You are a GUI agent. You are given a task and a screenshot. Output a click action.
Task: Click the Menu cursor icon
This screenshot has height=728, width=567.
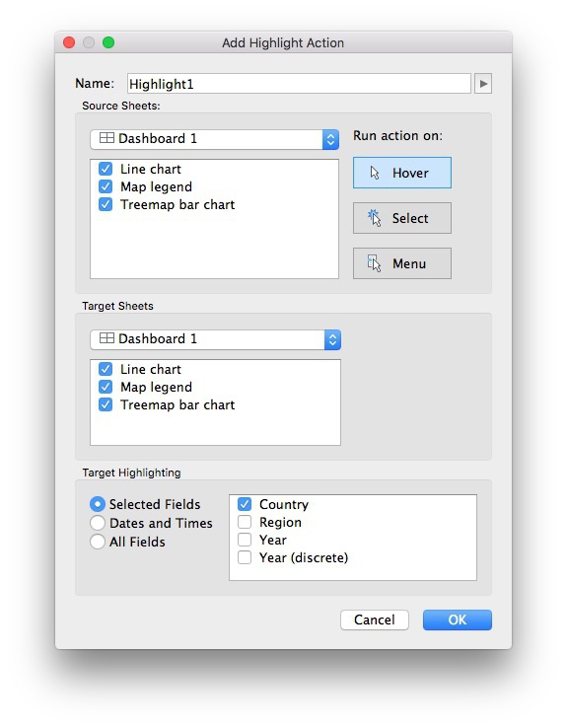tap(374, 263)
